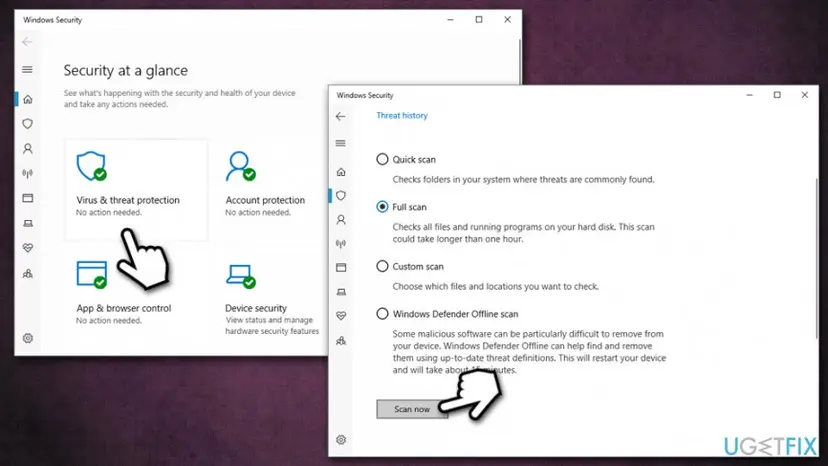828x466 pixels.
Task: Click the shield icon on the Virus & threat tile
Action: [x=91, y=166]
